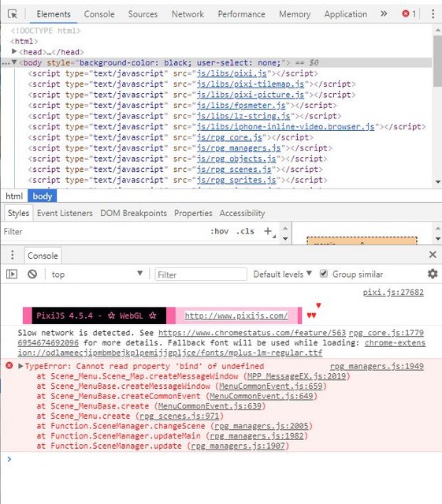Click the orange margin box model
The height and width of the screenshot is (504, 442).
[362, 241]
